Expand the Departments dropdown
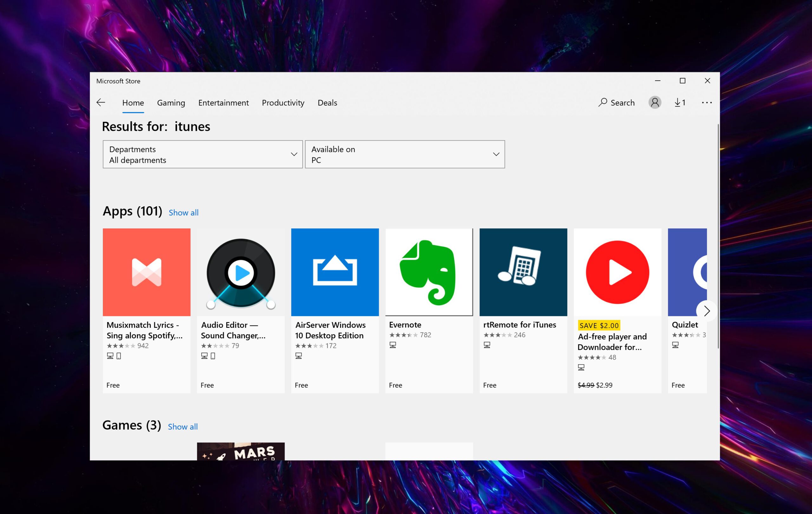The width and height of the screenshot is (812, 514). coord(203,155)
